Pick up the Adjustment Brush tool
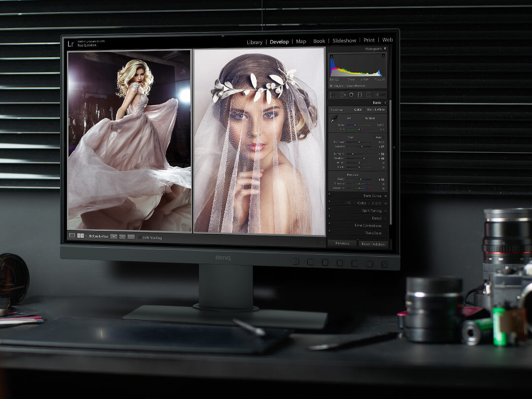532x399 pixels. click(x=377, y=95)
